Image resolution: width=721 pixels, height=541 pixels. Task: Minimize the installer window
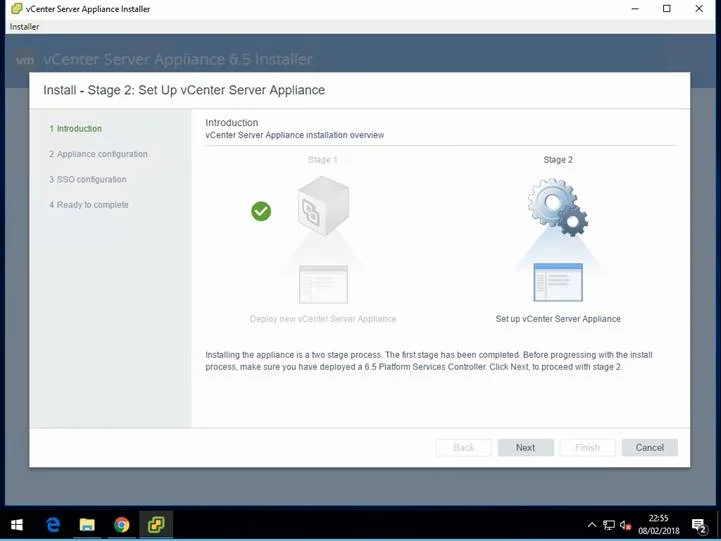[x=635, y=9]
